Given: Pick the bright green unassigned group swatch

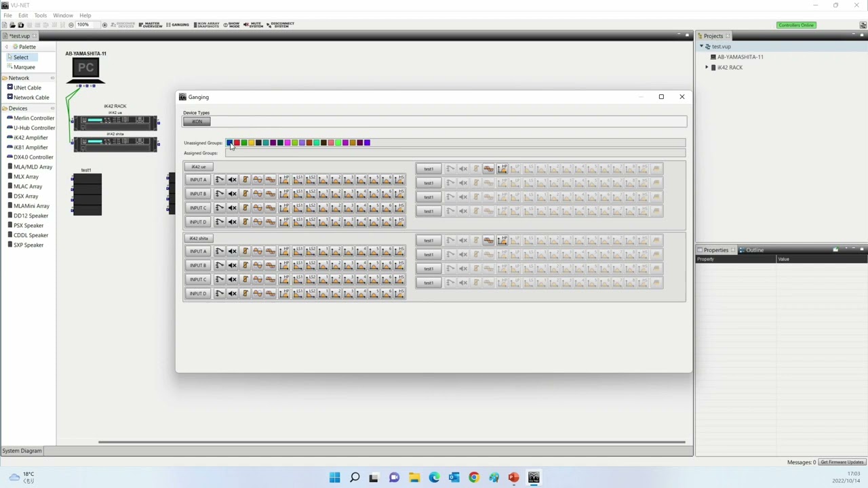Looking at the screenshot, I should tap(338, 142).
